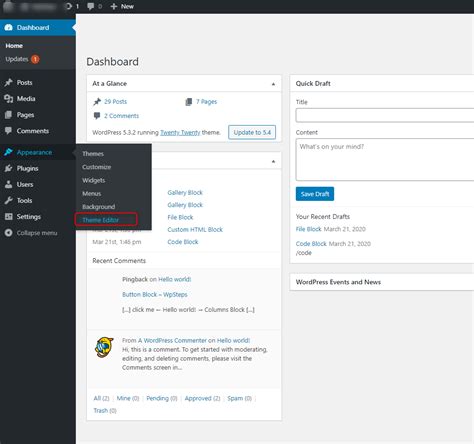Click the Quick Draft Title input field
Screen dimensions: 474x444
(x=385, y=115)
